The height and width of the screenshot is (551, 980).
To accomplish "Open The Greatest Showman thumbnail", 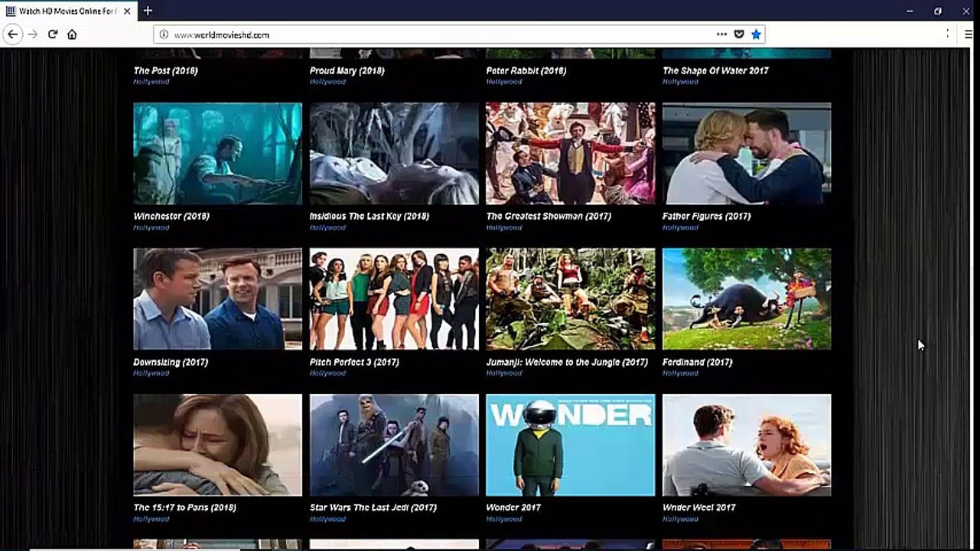I will [x=571, y=154].
